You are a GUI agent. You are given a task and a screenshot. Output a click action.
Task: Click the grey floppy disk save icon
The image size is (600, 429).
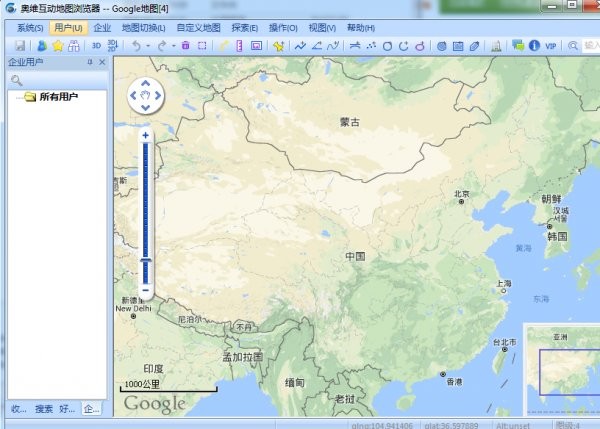20,46
